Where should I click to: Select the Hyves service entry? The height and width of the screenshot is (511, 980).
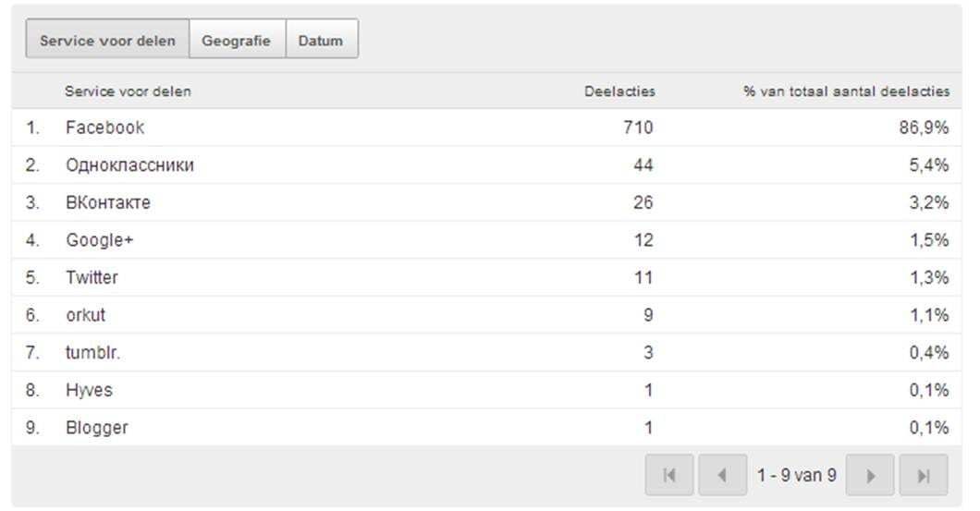(x=89, y=390)
